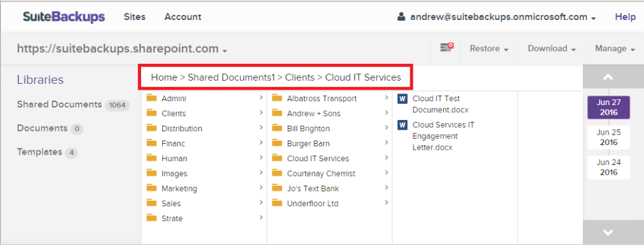Screen dimensions: 644x245
Task: Select the Jun 25 2016 backup date
Action: click(609, 137)
